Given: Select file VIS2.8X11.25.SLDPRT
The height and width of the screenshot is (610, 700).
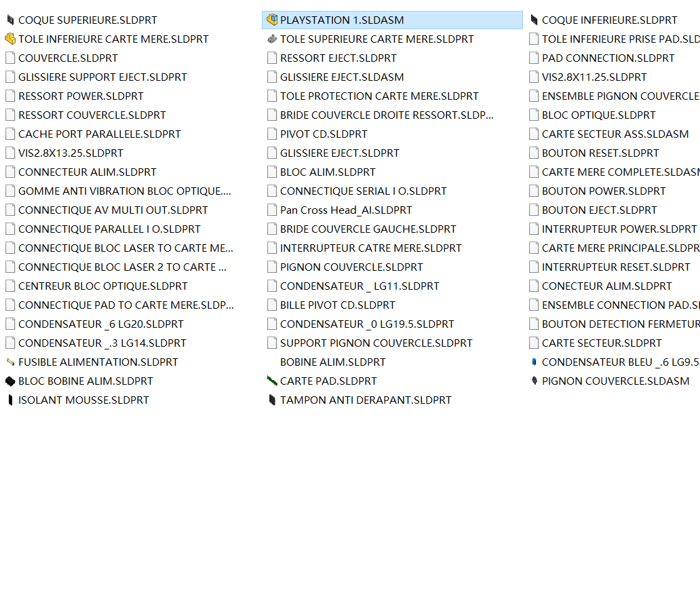Looking at the screenshot, I should tap(594, 77).
